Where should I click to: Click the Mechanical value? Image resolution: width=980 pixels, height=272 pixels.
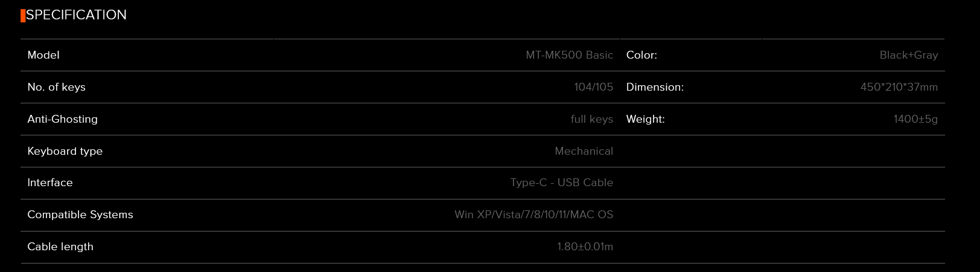[584, 151]
